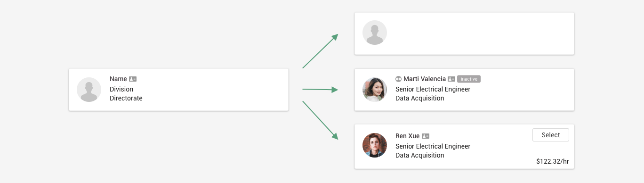This screenshot has height=183, width=644.
Task: Click the empty top-right person card
Action: pos(464,33)
